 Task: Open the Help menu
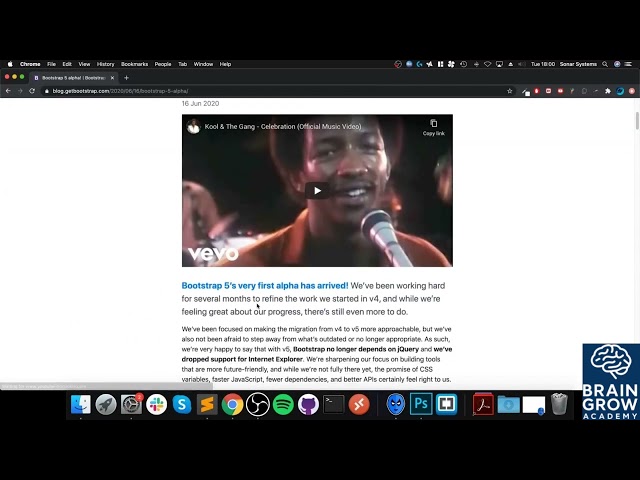pos(225,64)
